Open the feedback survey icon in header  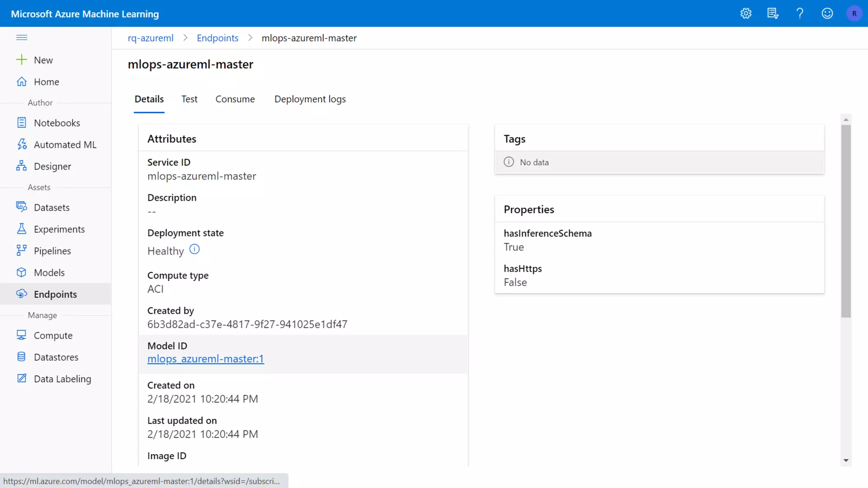[x=773, y=14]
